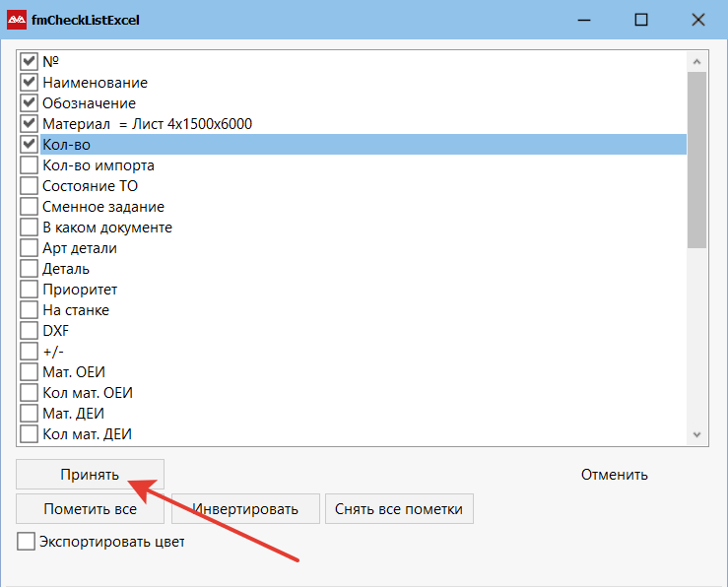Tick the DXF checkbox

[x=29, y=331]
